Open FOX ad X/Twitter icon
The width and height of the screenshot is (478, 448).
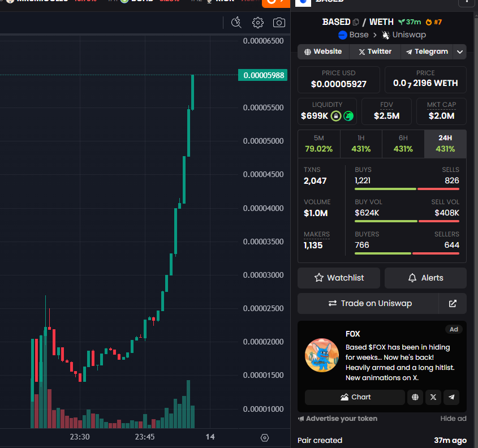(x=433, y=397)
